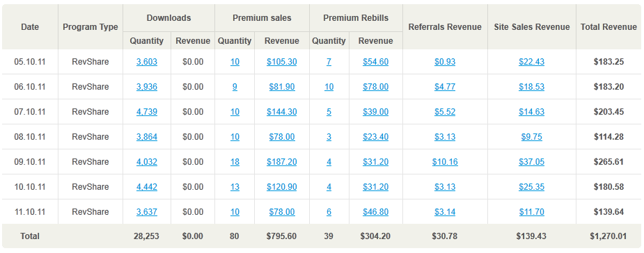Click the $139.64 total revenue cell

point(608,212)
